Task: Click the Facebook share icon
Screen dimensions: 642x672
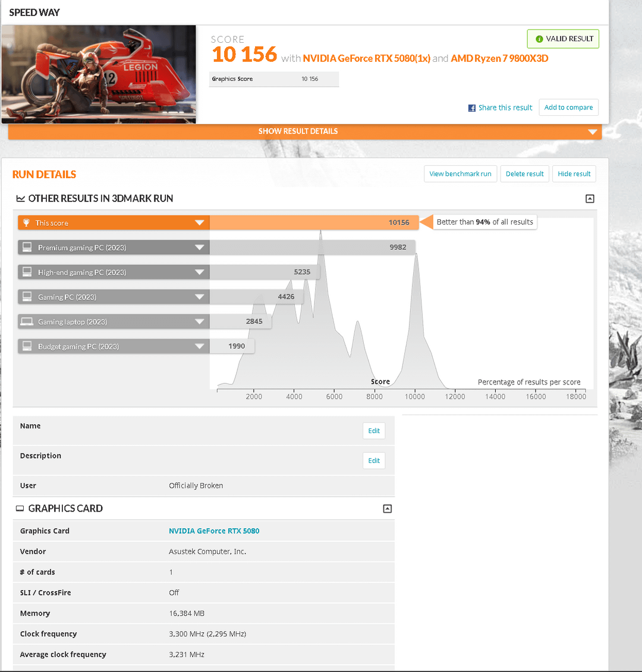Action: (x=472, y=108)
